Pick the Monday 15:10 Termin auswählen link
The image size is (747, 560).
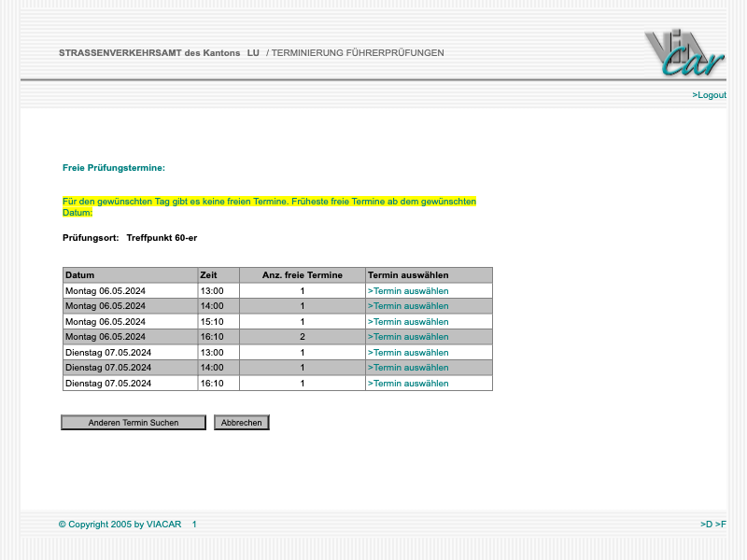point(407,322)
